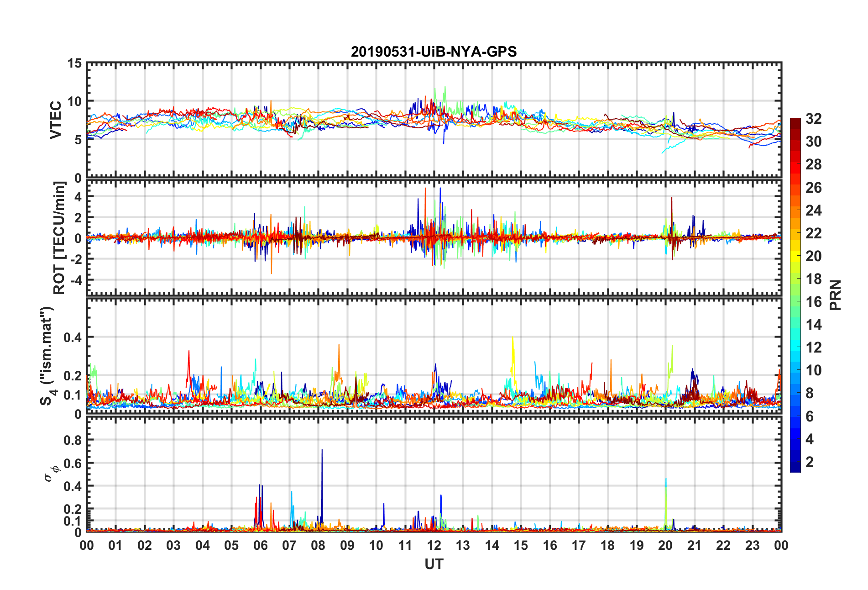This screenshot has height=590, width=868.
Task: Click the 24 label on the PRN colorbar
Action: click(814, 211)
